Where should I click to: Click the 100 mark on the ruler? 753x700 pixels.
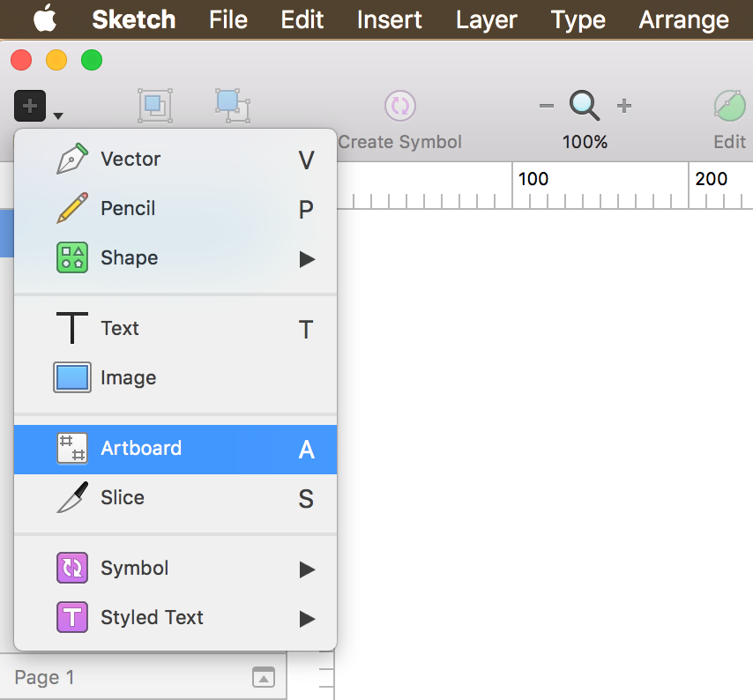click(533, 179)
